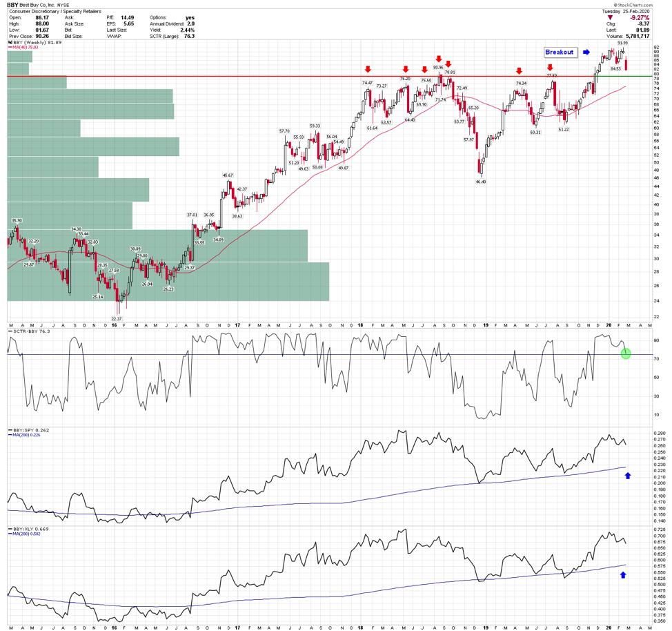Click the Last value 81.89 in header
The image size is (672, 631).
[x=643, y=30]
